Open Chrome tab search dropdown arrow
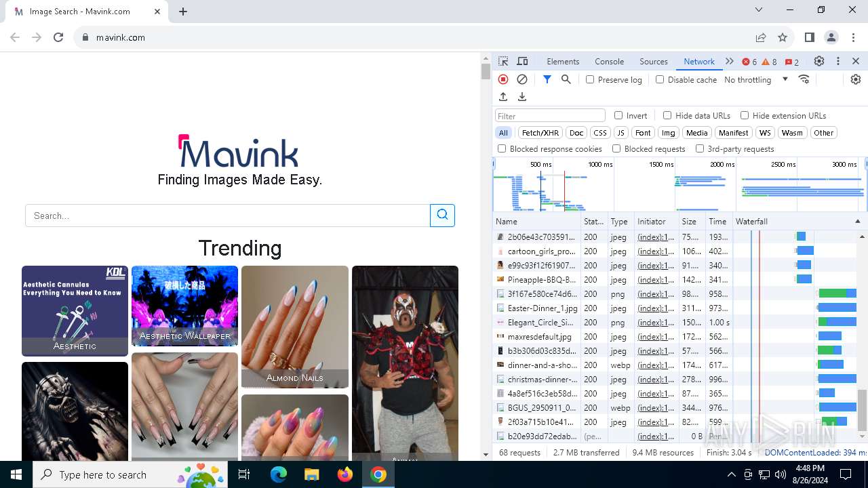 (759, 9)
